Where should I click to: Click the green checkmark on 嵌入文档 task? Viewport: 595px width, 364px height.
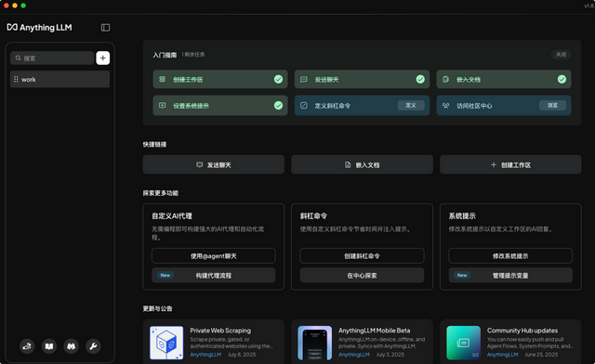[562, 79]
